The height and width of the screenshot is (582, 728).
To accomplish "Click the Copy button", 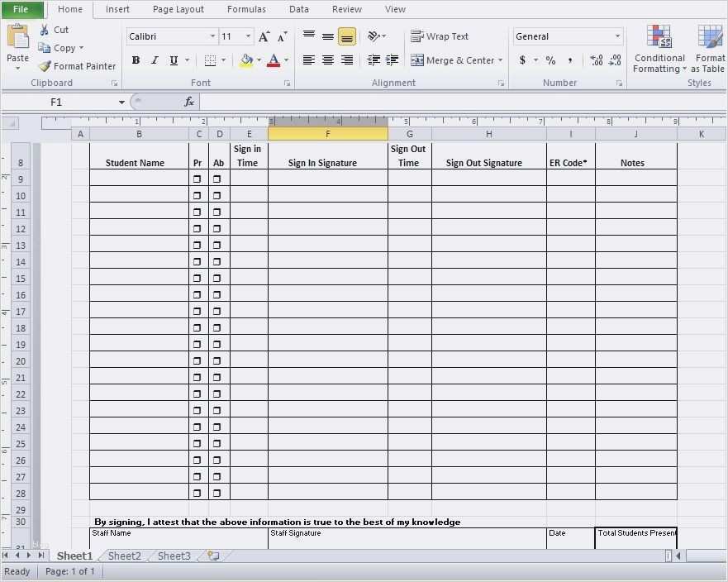I will 61,48.
